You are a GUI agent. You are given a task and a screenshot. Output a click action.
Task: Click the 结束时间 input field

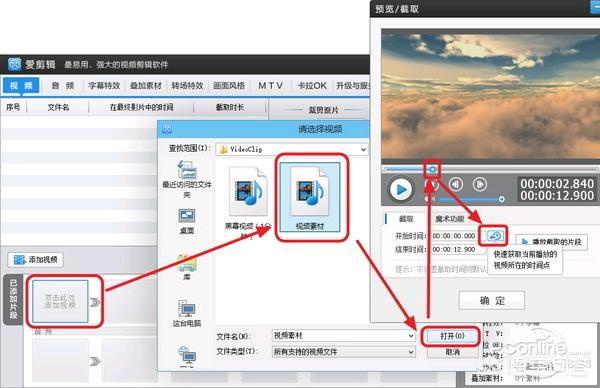[x=454, y=249]
